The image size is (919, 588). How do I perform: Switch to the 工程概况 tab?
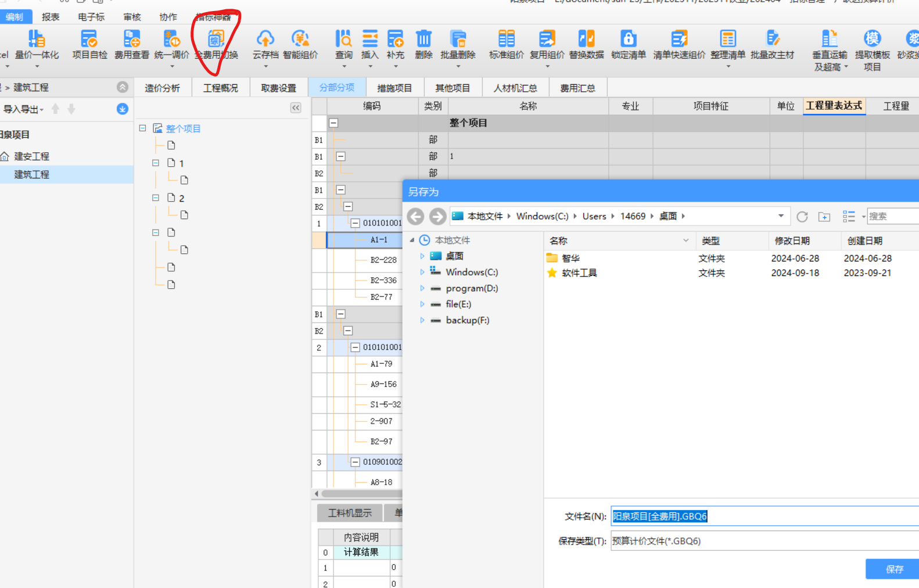pyautogui.click(x=221, y=88)
